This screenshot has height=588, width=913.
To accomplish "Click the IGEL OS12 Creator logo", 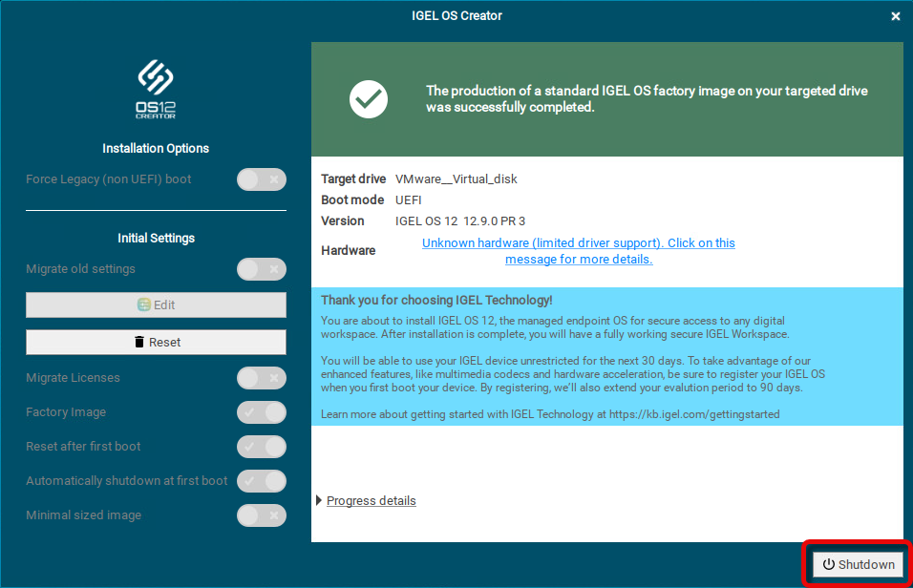I will click(x=156, y=89).
